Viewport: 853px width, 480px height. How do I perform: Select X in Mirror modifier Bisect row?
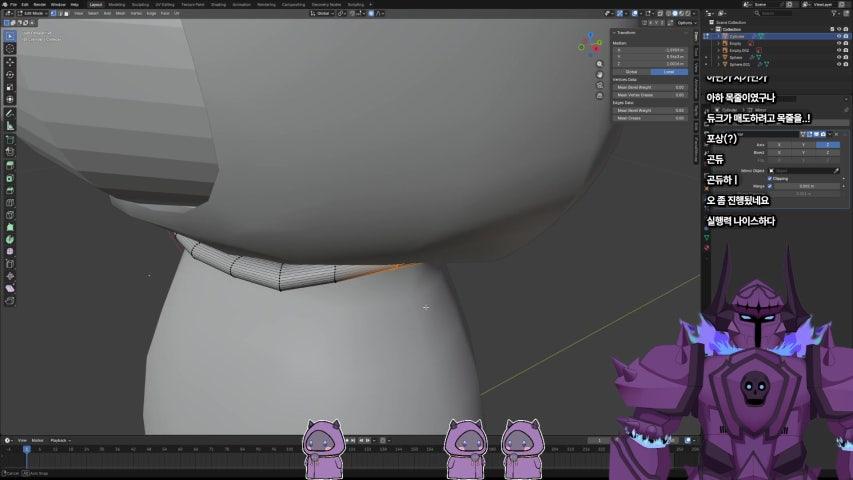click(x=779, y=153)
